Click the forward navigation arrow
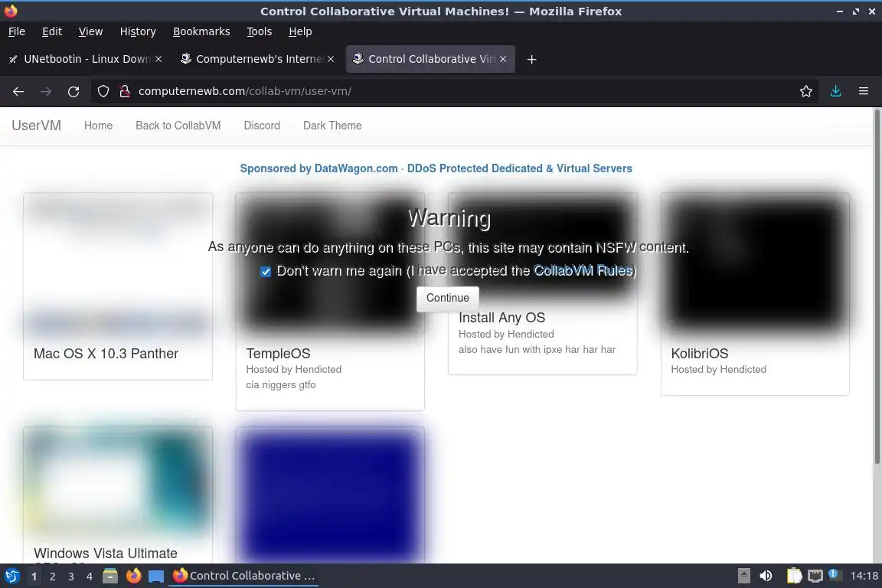Viewport: 882px width, 588px height. tap(46, 91)
